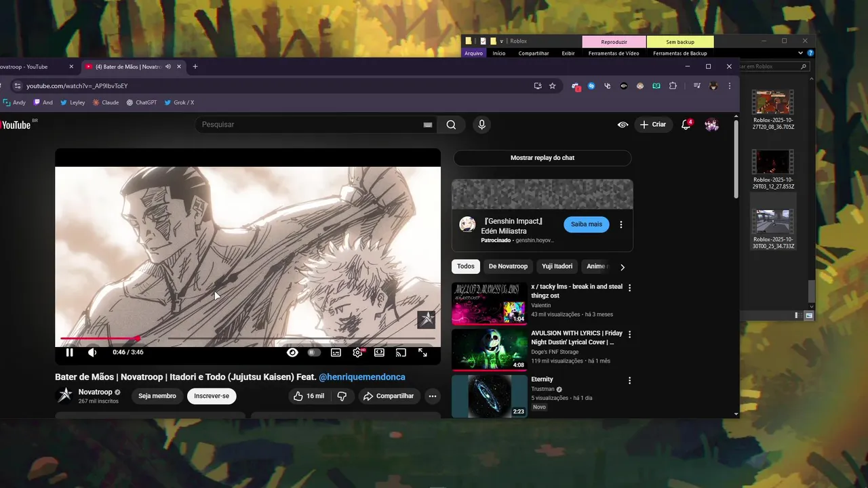
Task: Open the Grok / X bookmark
Action: click(x=179, y=102)
